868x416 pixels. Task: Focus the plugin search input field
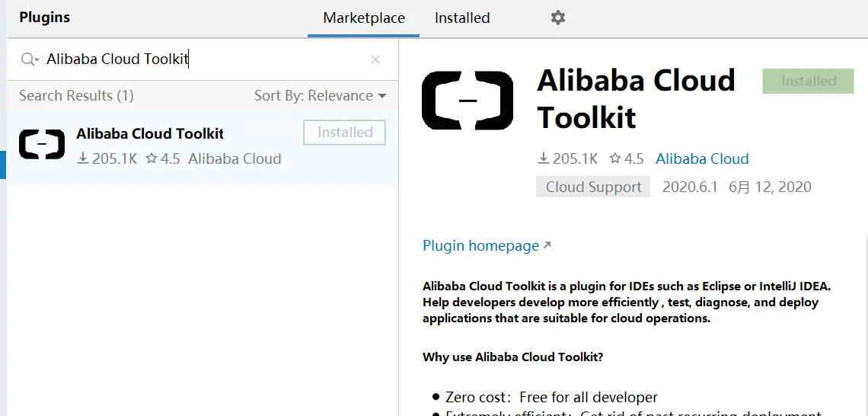tap(206, 59)
